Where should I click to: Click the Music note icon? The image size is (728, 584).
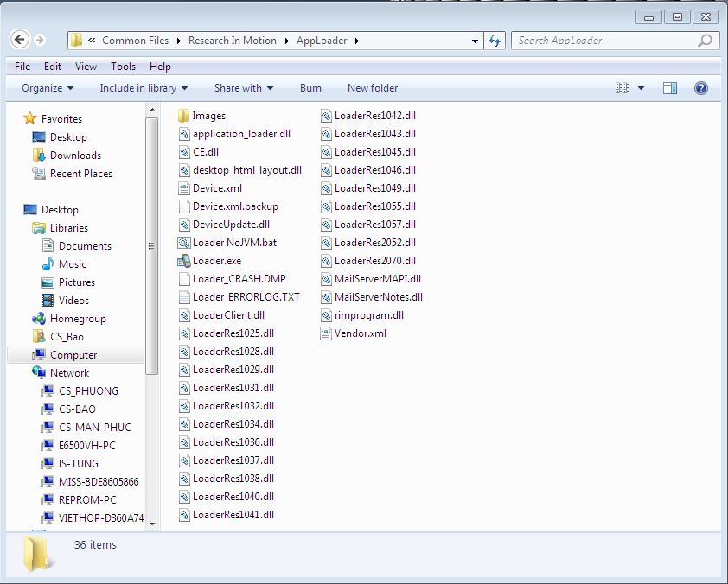(48, 264)
